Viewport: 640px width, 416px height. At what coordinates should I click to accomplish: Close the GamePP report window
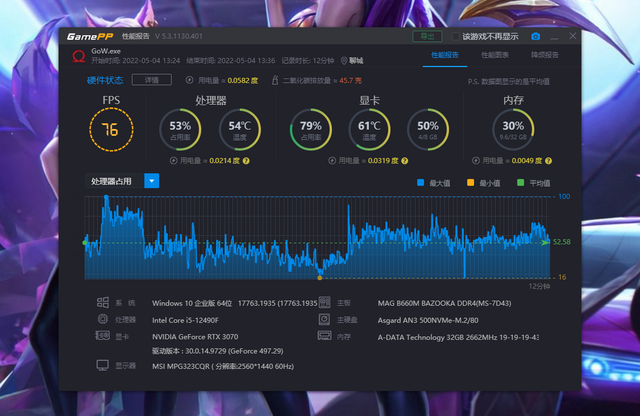573,36
